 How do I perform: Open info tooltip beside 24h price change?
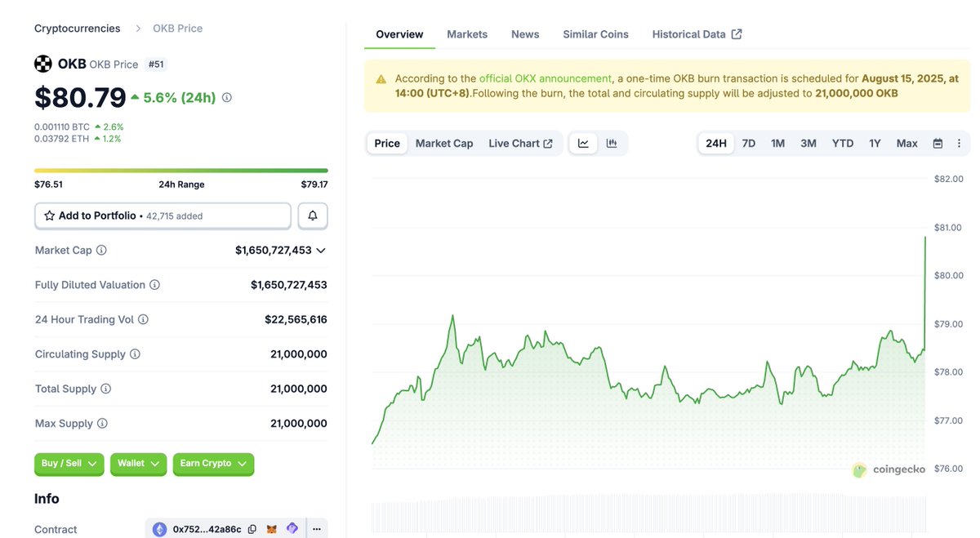click(227, 97)
